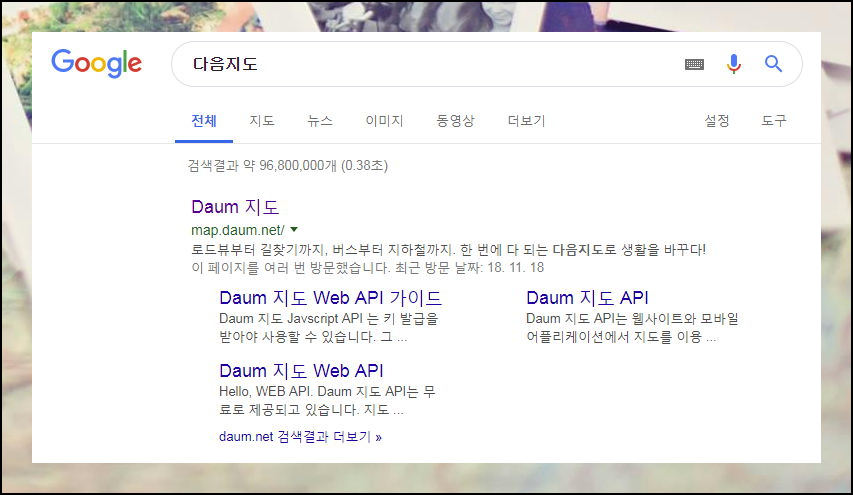The height and width of the screenshot is (495, 853).
Task: Click the result count text 검색결과 약 96,800,000개
Action: [262, 165]
